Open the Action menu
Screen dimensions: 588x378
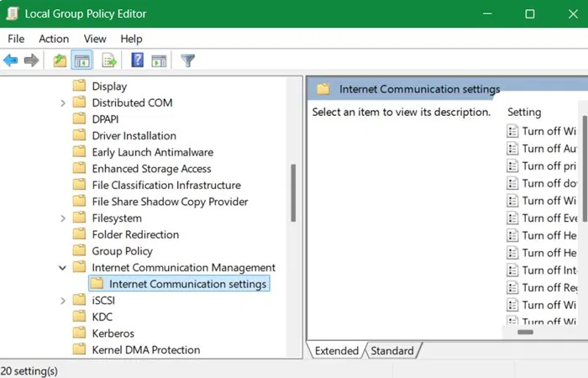(54, 39)
